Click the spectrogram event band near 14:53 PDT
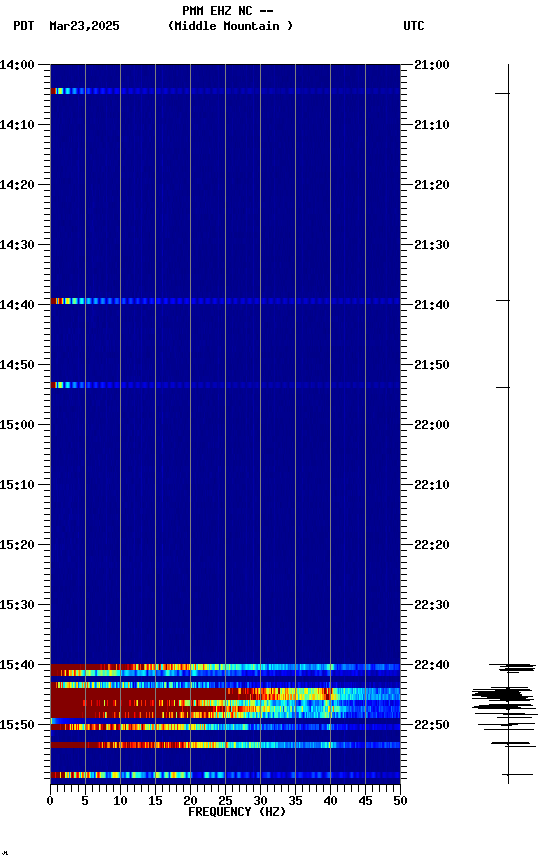The width and height of the screenshot is (552, 864). point(225,385)
